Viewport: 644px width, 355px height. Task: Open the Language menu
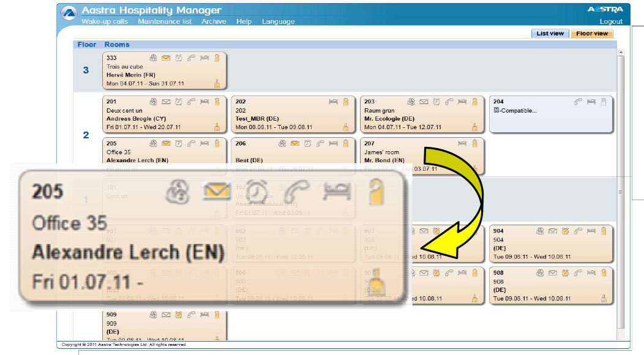pos(278,21)
